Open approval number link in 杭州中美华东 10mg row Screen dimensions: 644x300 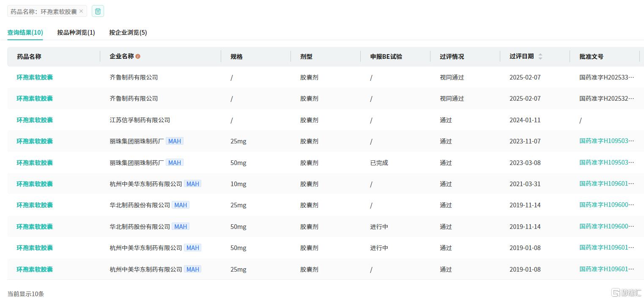pyautogui.click(x=607, y=184)
